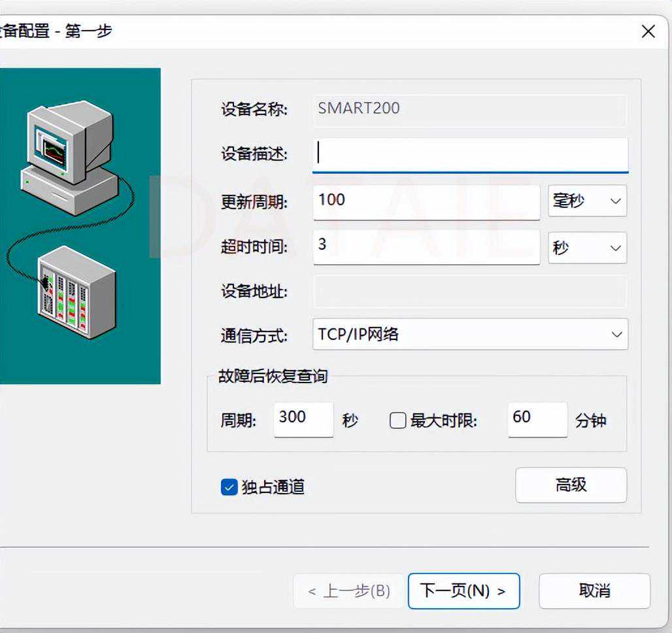The height and width of the screenshot is (633, 672).
Task: Close the device configuration dialog
Action: tap(648, 31)
